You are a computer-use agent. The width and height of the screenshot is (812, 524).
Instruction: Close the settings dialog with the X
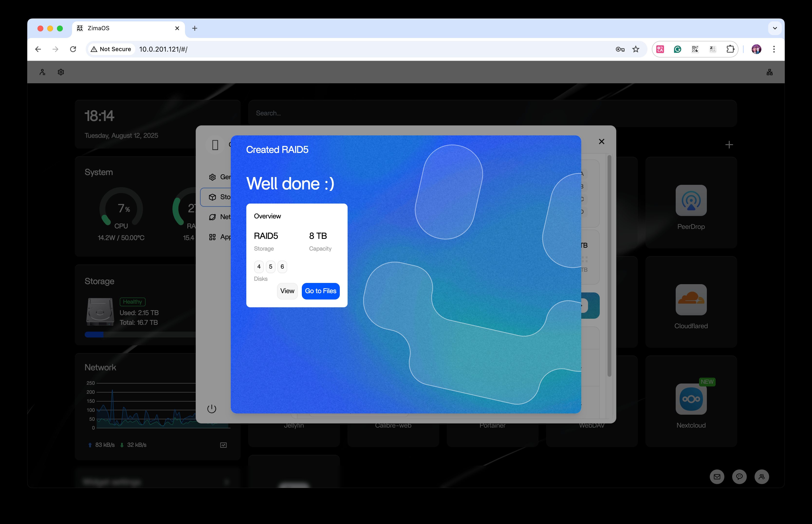[x=601, y=141]
